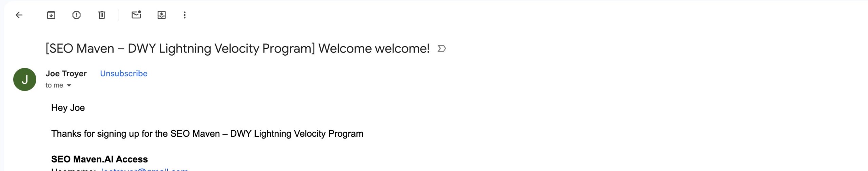Image resolution: width=868 pixels, height=171 pixels.
Task: Click the "Thanks for signing up" sentence
Action: click(x=207, y=134)
